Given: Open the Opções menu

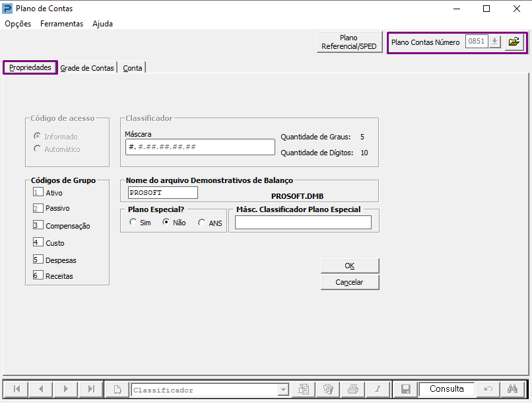Looking at the screenshot, I should (x=18, y=24).
